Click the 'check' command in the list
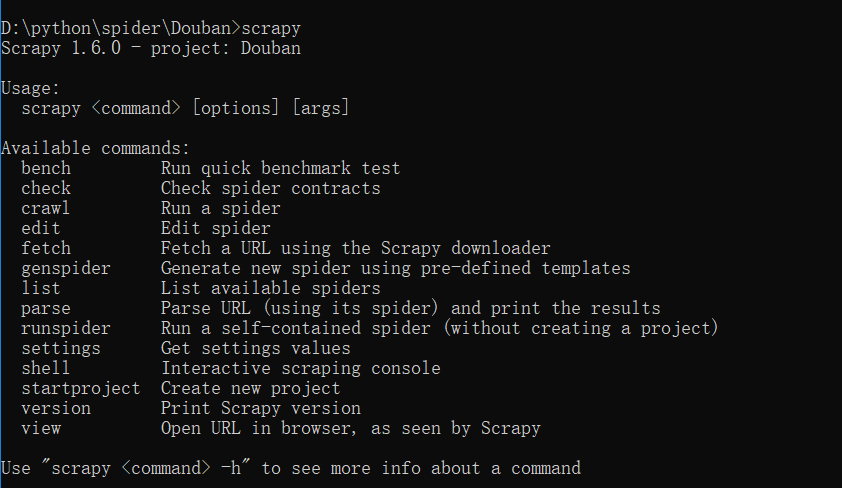 [46, 188]
